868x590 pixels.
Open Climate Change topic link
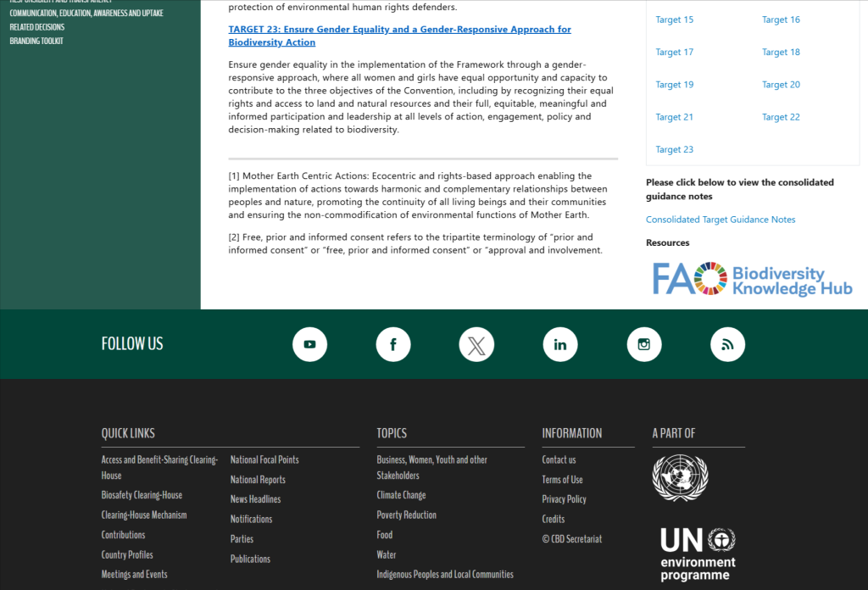point(401,495)
